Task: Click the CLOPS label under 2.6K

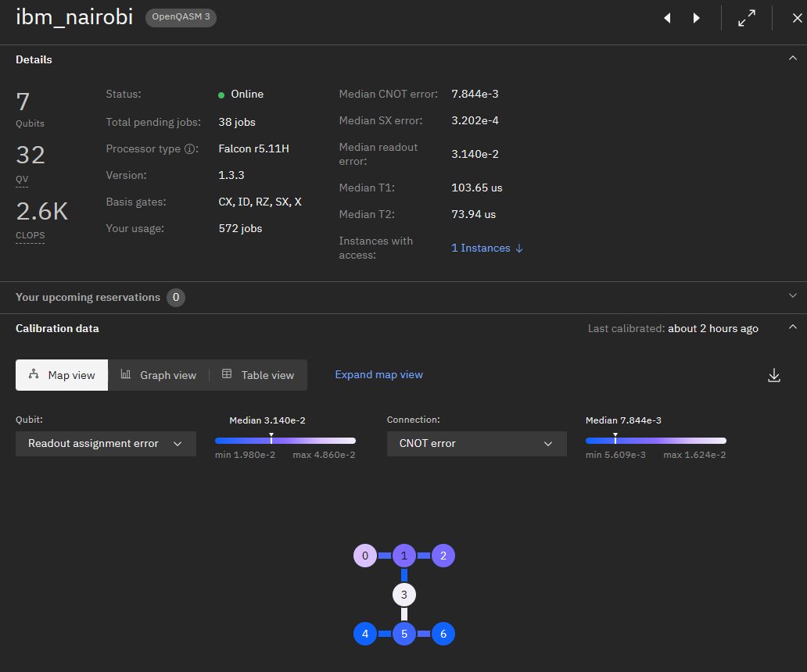Action: (x=30, y=235)
